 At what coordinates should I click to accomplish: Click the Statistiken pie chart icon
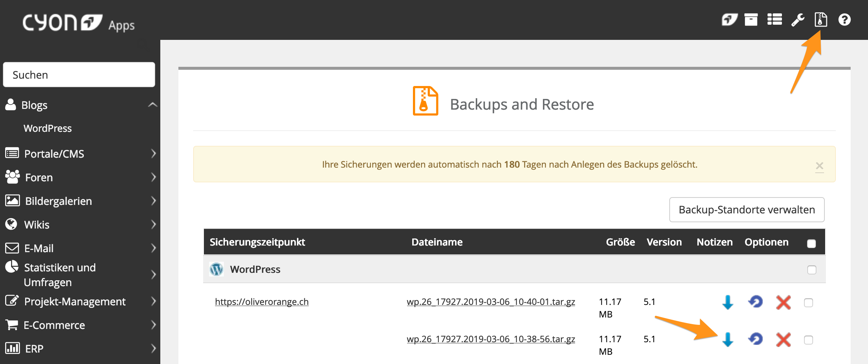pos(12,267)
